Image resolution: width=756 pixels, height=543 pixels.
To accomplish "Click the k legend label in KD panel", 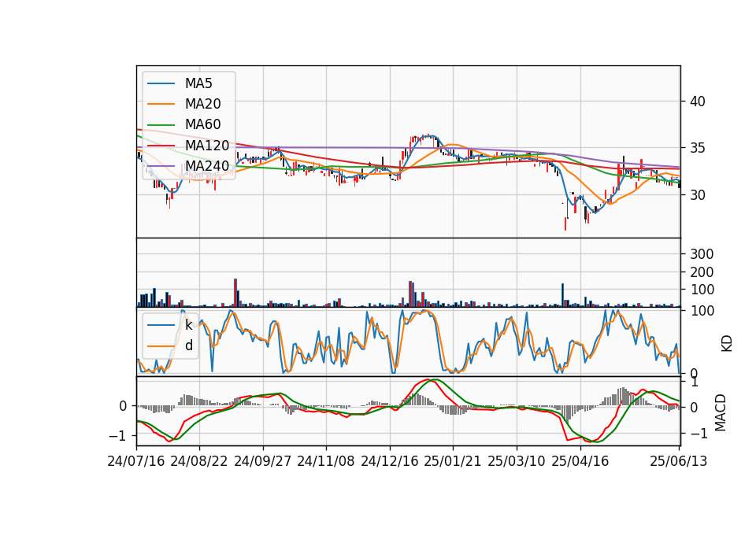I will (188, 325).
